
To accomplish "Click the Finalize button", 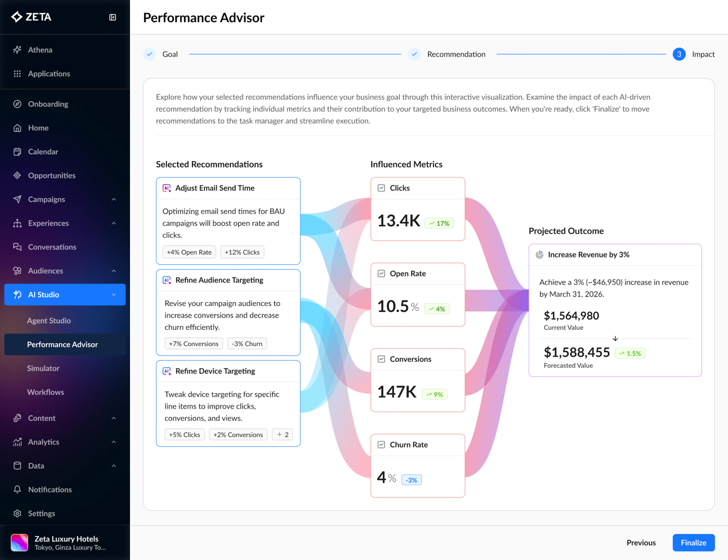I will [693, 543].
